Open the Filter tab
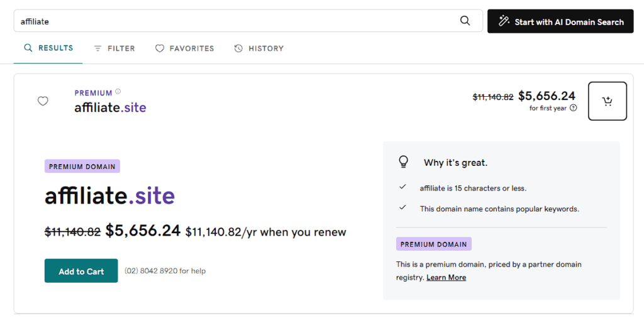 pos(114,48)
